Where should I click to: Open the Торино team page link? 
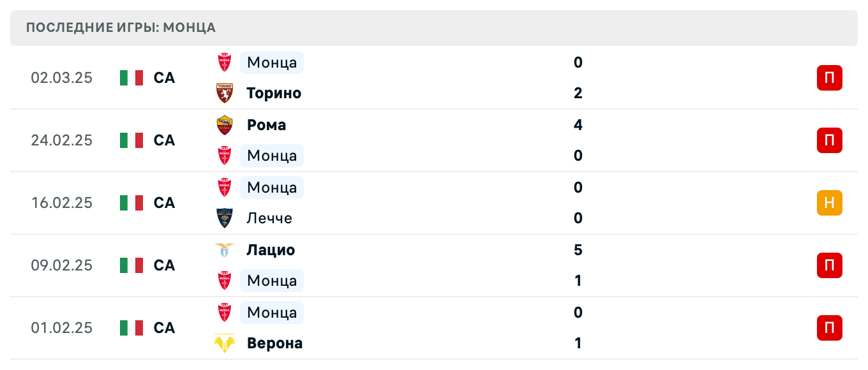click(274, 93)
